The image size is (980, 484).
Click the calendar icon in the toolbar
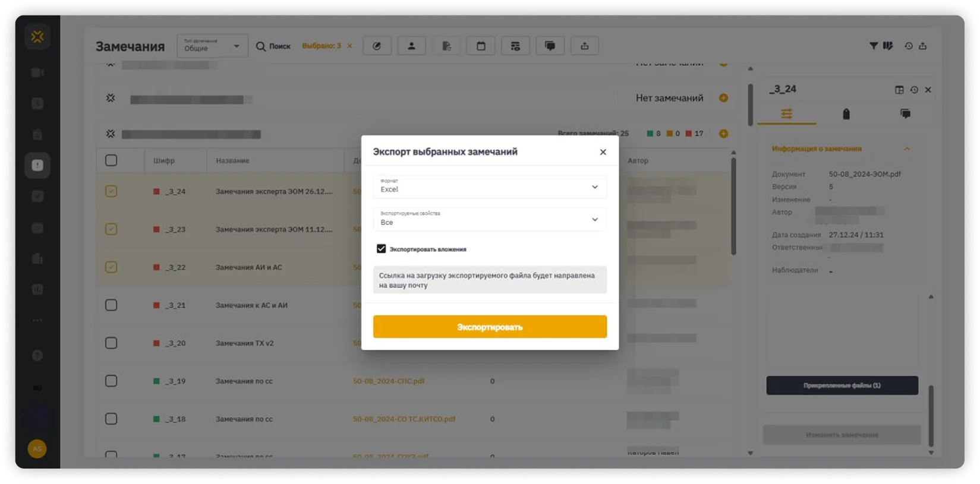[481, 46]
